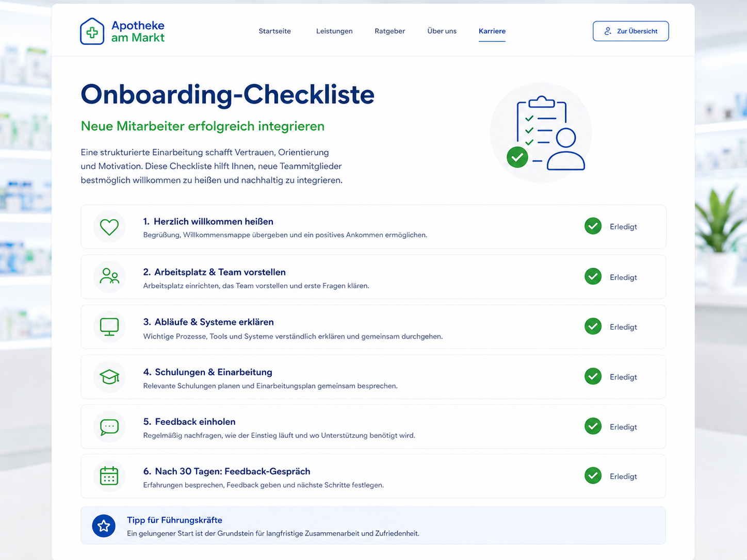
Task: Toggle the Erledigt checkmark for Feedback einholen
Action: pyautogui.click(x=593, y=426)
